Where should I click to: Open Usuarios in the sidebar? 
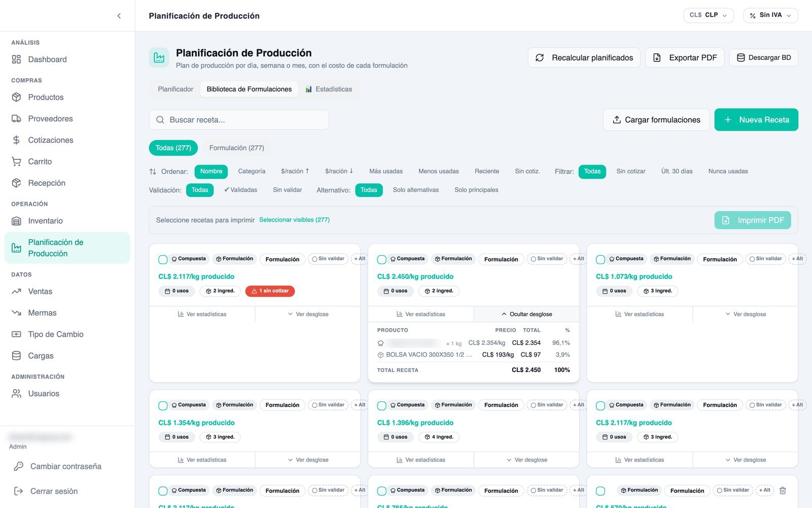click(x=44, y=394)
